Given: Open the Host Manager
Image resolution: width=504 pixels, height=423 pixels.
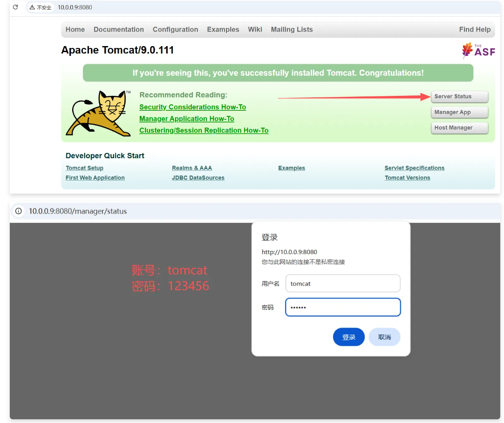Looking at the screenshot, I should [459, 128].
